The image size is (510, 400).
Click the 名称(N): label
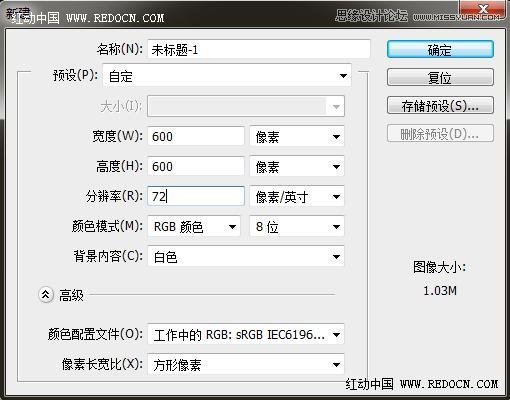coord(120,49)
